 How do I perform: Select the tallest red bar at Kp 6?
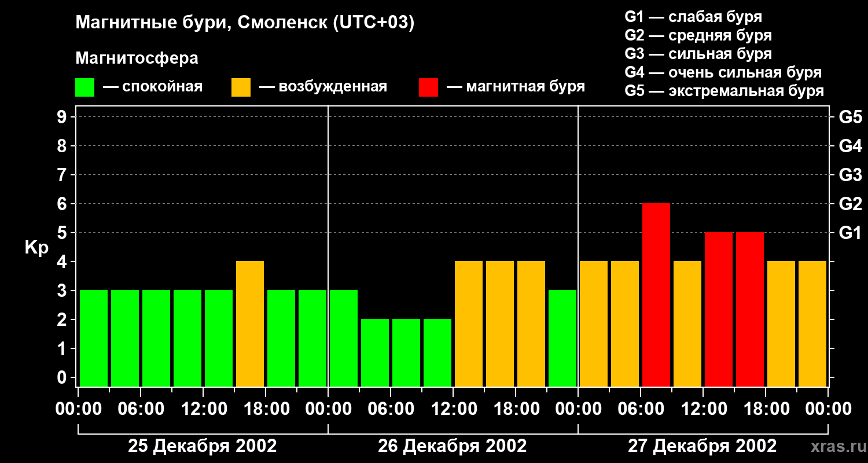[x=656, y=295]
